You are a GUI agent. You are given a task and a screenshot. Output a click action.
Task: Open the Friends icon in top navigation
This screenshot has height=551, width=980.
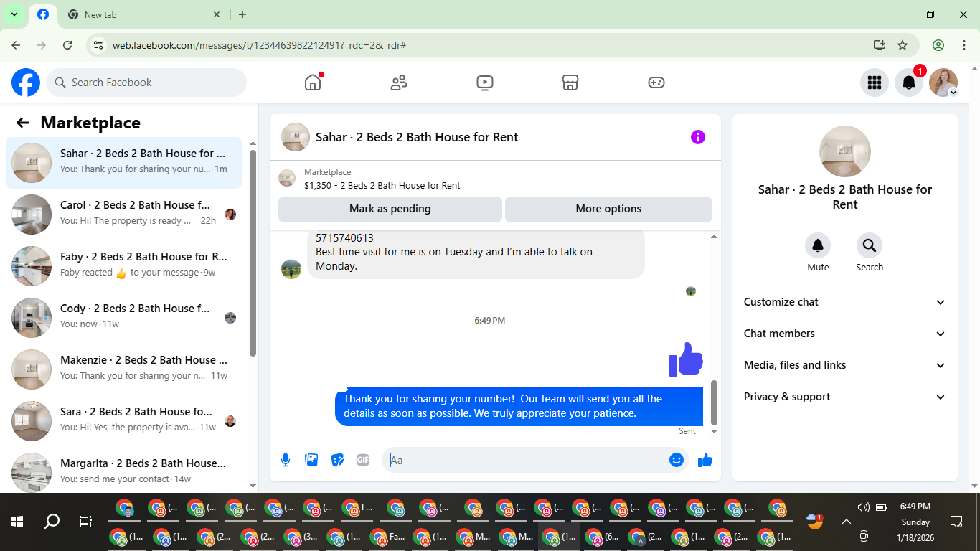[399, 83]
